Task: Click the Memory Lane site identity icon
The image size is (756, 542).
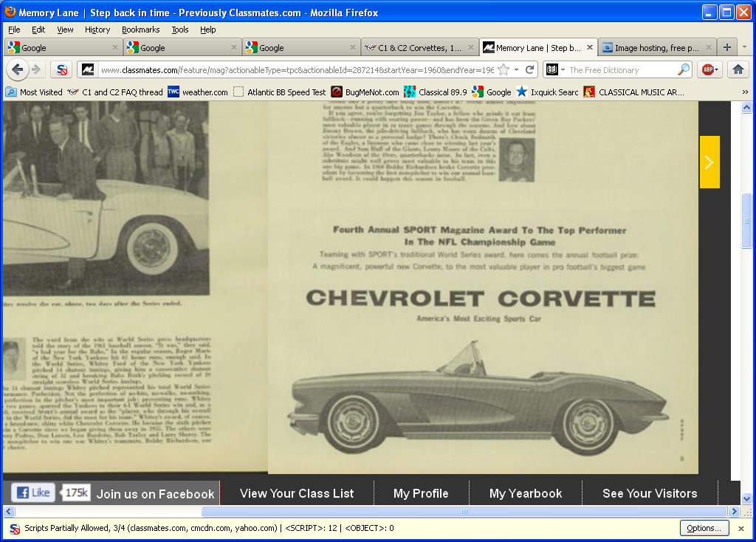Action: (x=88, y=70)
